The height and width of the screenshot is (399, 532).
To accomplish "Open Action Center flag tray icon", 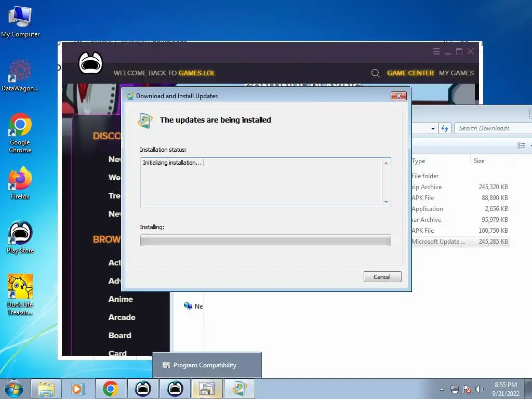I will click(x=467, y=389).
